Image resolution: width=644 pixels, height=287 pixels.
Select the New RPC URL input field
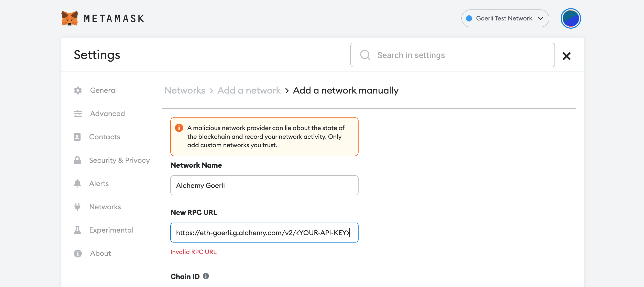(264, 232)
